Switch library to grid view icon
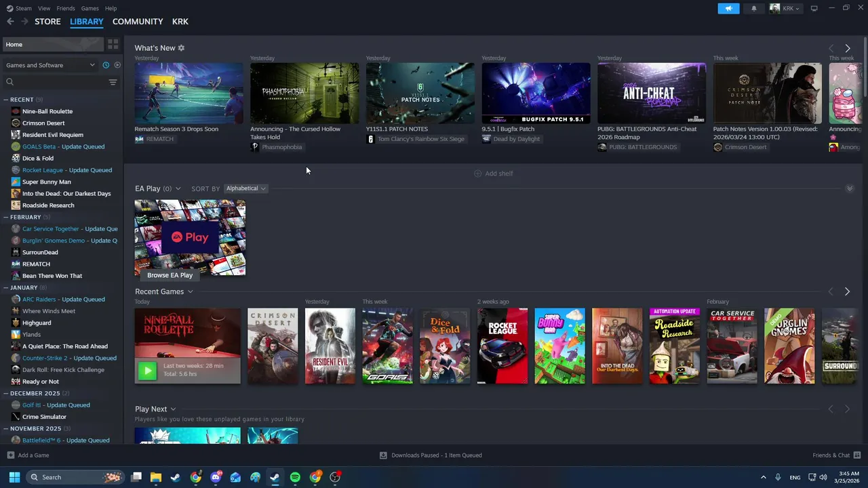The image size is (868, 488). tap(113, 44)
